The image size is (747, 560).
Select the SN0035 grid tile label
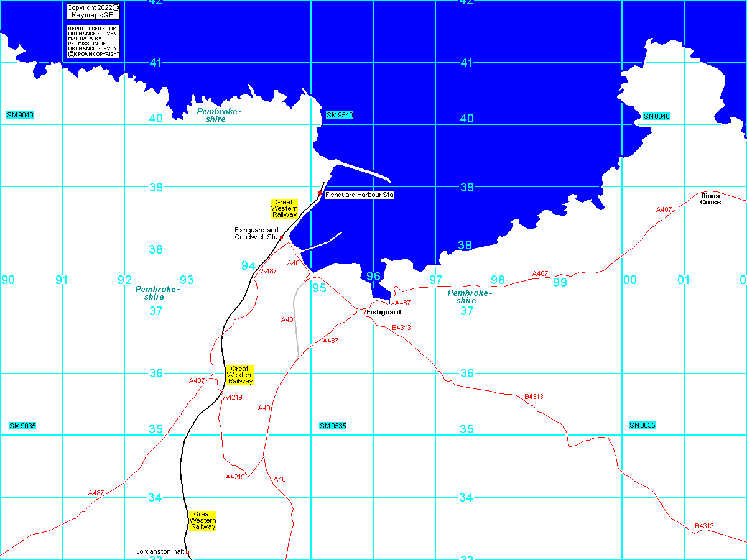coord(643,425)
